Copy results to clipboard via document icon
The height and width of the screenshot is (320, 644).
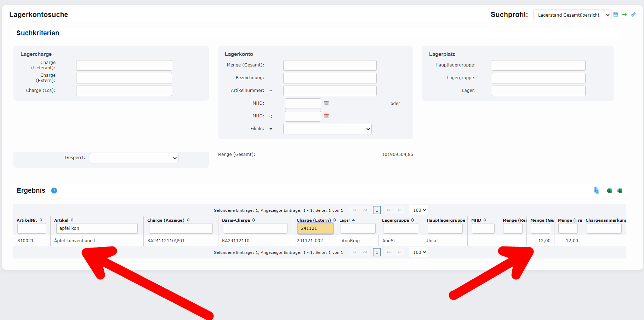pyautogui.click(x=596, y=190)
